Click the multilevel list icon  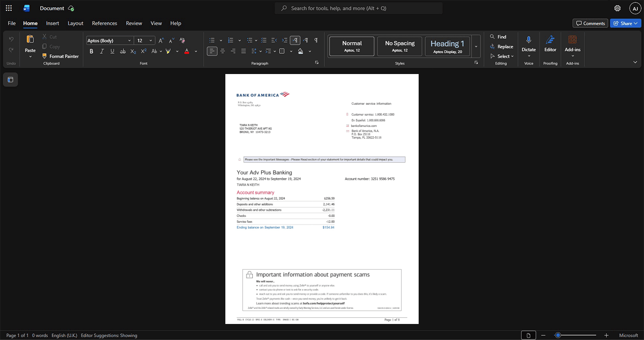tap(250, 41)
